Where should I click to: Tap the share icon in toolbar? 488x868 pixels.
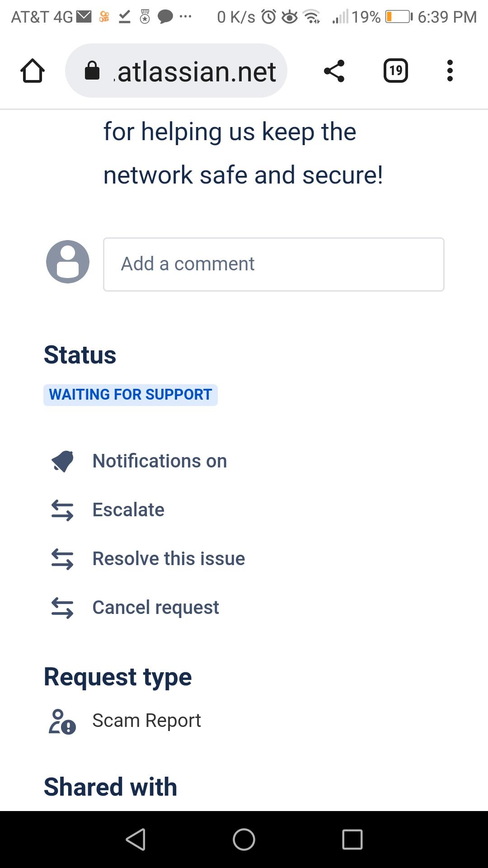334,71
